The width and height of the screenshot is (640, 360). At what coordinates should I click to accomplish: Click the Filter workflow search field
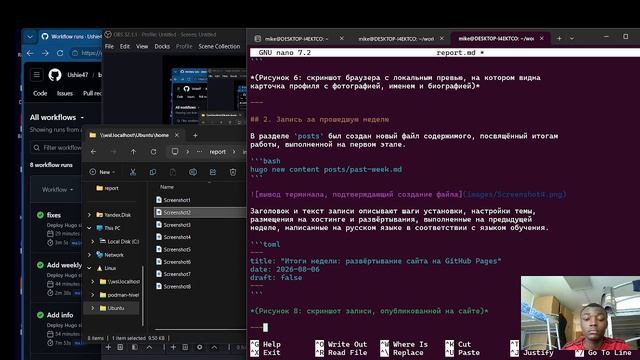point(57,148)
